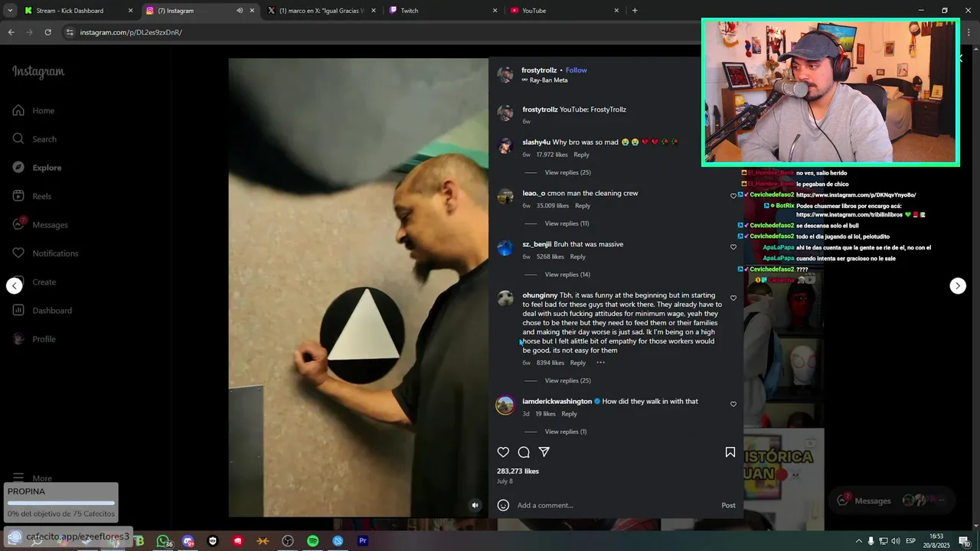Like the post with the heart icon

coord(503,452)
